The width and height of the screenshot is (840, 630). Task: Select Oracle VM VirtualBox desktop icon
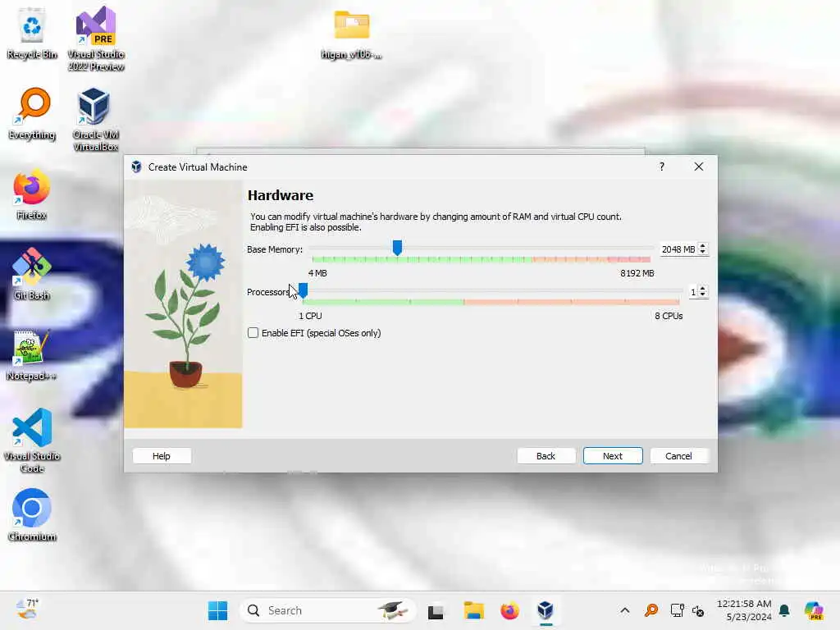95,119
